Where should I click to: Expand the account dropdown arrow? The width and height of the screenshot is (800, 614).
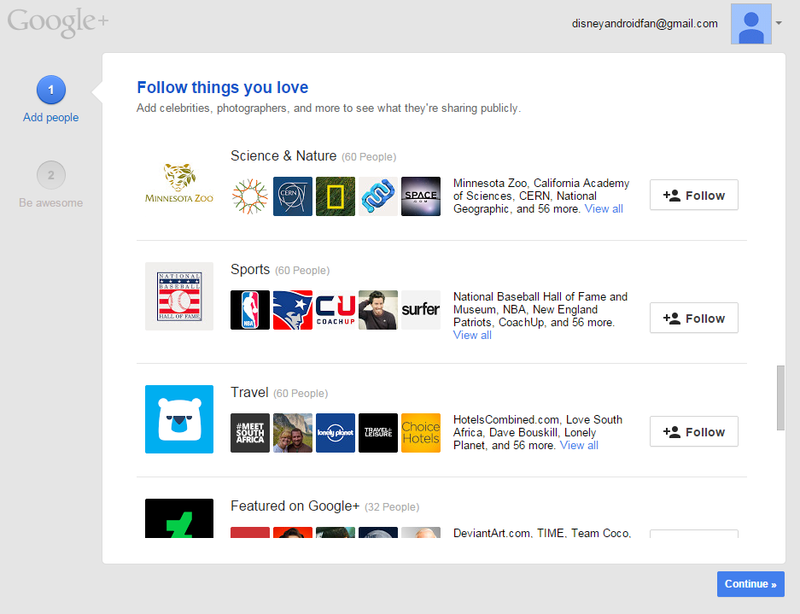(779, 23)
